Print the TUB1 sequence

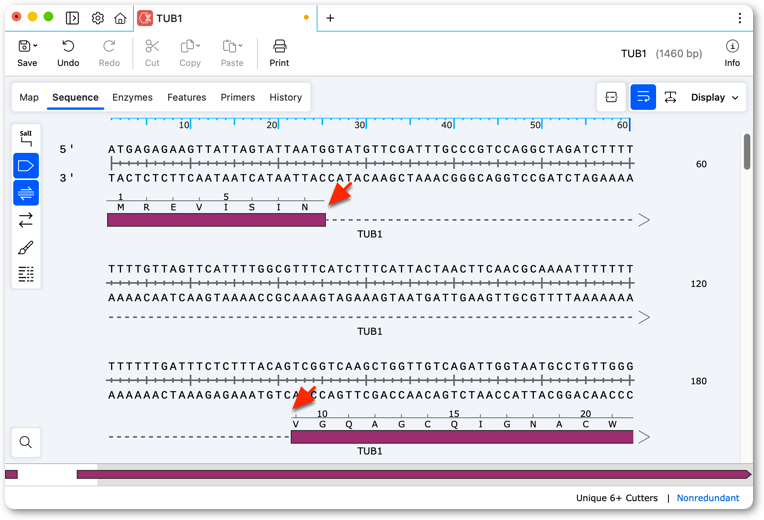click(x=279, y=53)
